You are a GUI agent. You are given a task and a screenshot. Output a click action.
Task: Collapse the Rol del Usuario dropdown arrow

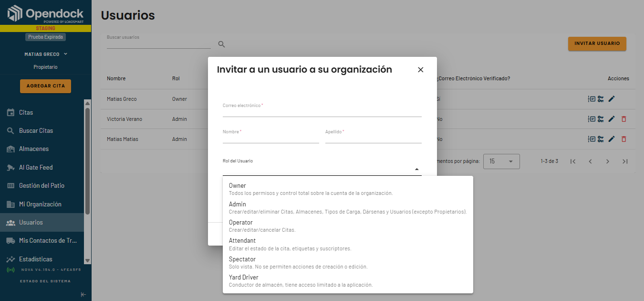point(416,169)
